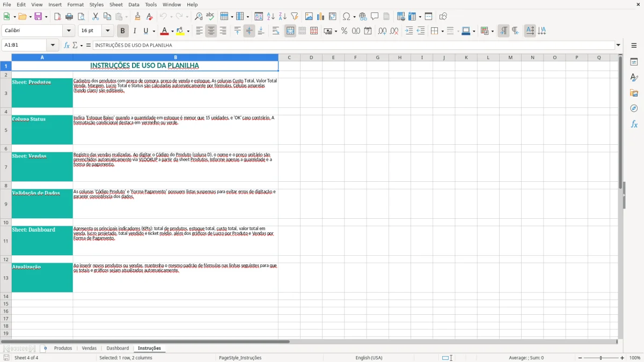The width and height of the screenshot is (644, 362).
Task: Click Delete Decimal Place icon
Action: click(x=394, y=31)
